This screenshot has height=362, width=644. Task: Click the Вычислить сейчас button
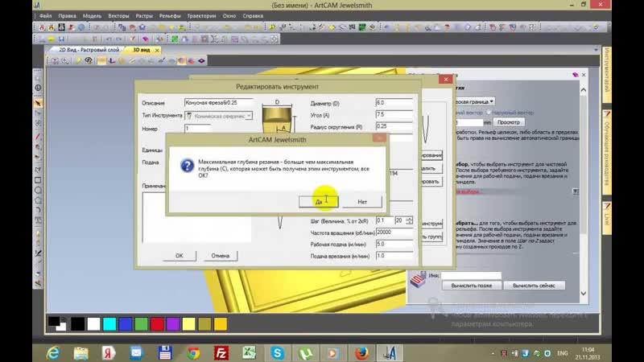pos(534,286)
